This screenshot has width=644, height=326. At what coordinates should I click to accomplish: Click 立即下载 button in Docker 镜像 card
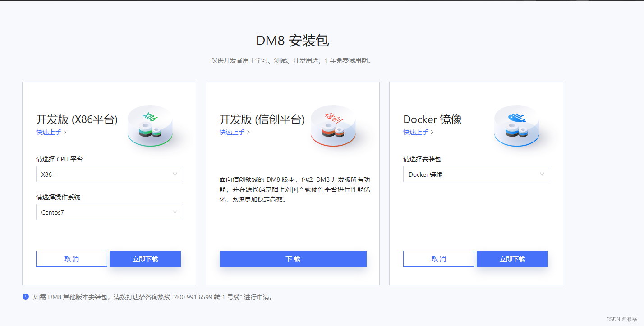tap(512, 259)
